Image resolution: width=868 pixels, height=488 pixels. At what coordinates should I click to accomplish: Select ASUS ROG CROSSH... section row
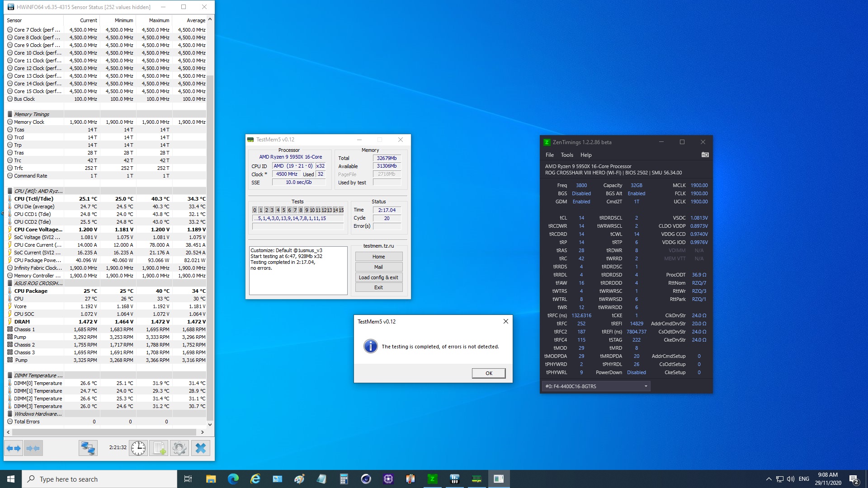pyautogui.click(x=106, y=283)
